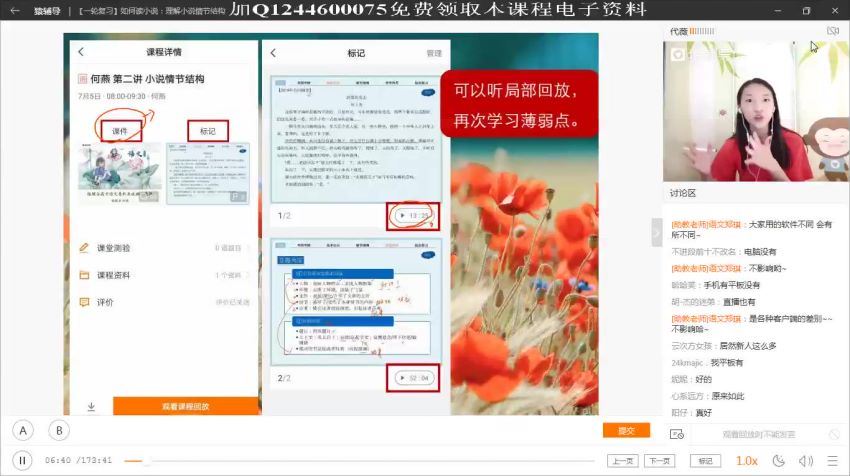Screen dimensions: 850x476
Task: Open the 1.0x playback speed selector
Action: (746, 461)
